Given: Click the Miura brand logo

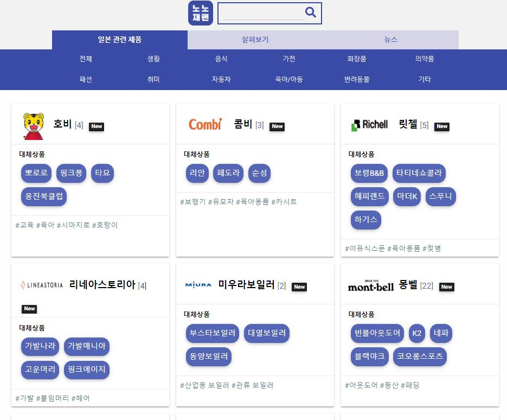Looking at the screenshot, I should (x=198, y=285).
